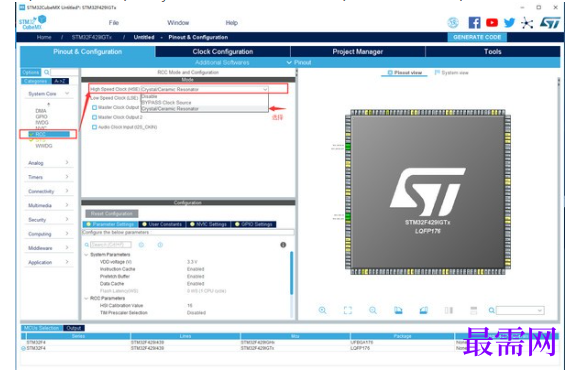Open the Pinout dropdown in sub-toolbar

[x=299, y=63]
